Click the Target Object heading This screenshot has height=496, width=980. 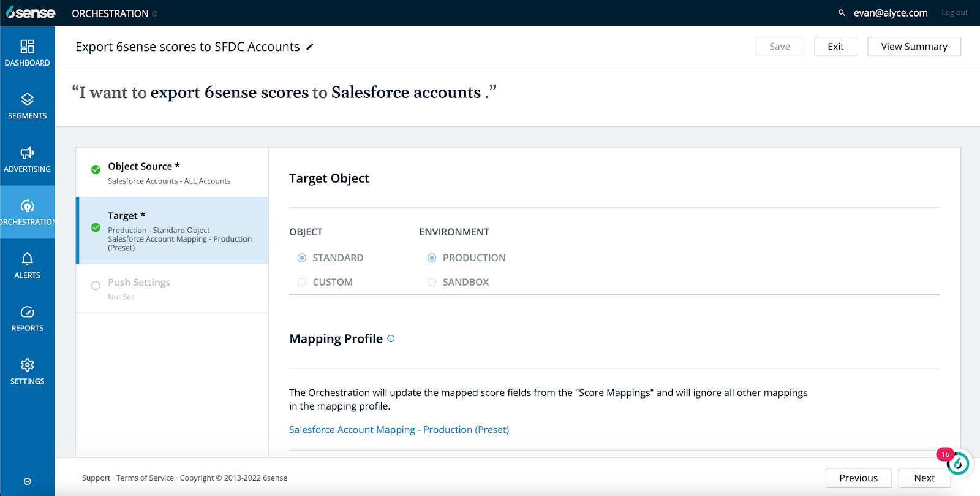329,178
